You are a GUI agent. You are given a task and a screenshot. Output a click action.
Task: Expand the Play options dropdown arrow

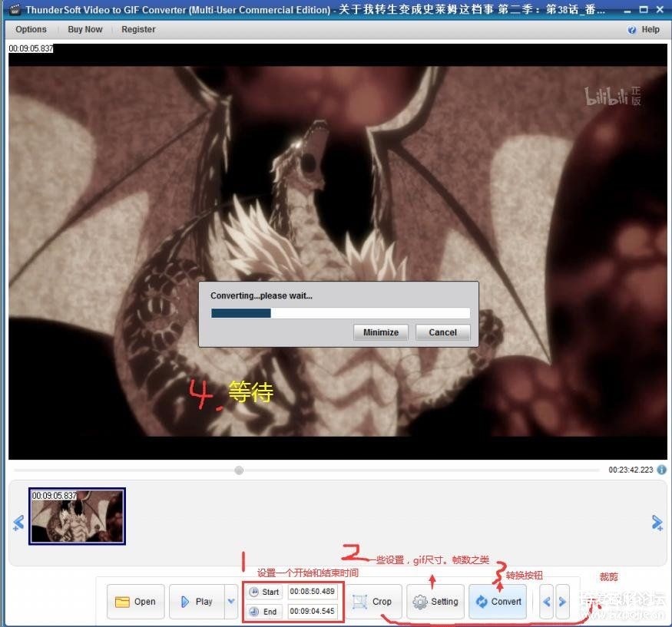coord(231,602)
